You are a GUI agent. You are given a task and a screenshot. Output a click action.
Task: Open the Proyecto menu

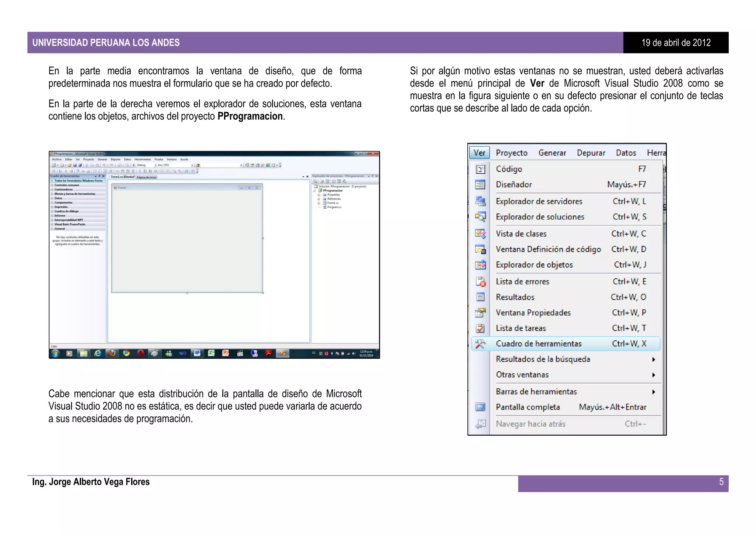pyautogui.click(x=511, y=153)
